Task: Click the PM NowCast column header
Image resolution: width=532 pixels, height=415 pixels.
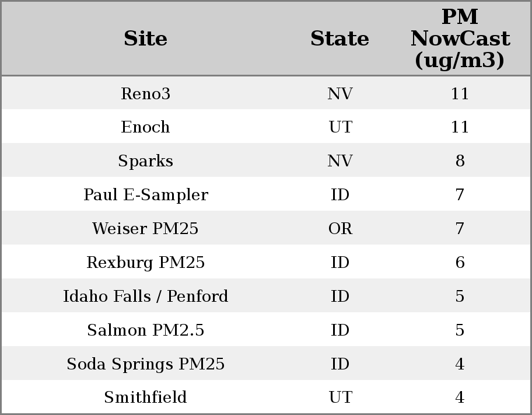Action: point(460,39)
